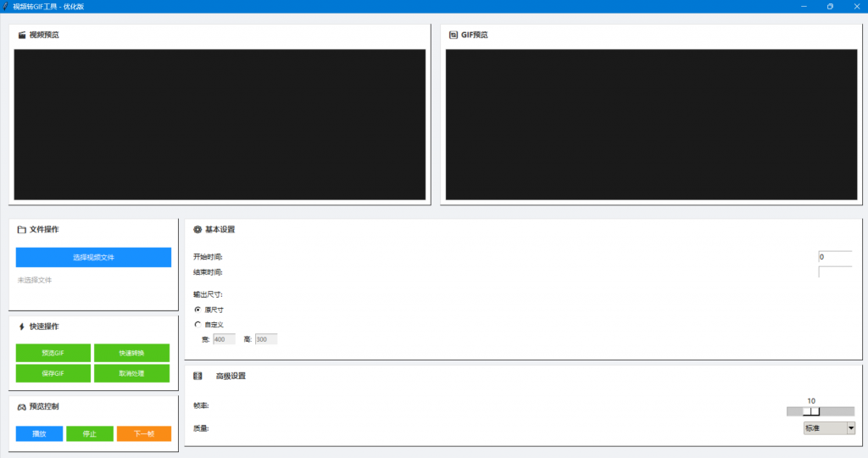Click the clapperboard icon beside 视频预览

(x=21, y=35)
